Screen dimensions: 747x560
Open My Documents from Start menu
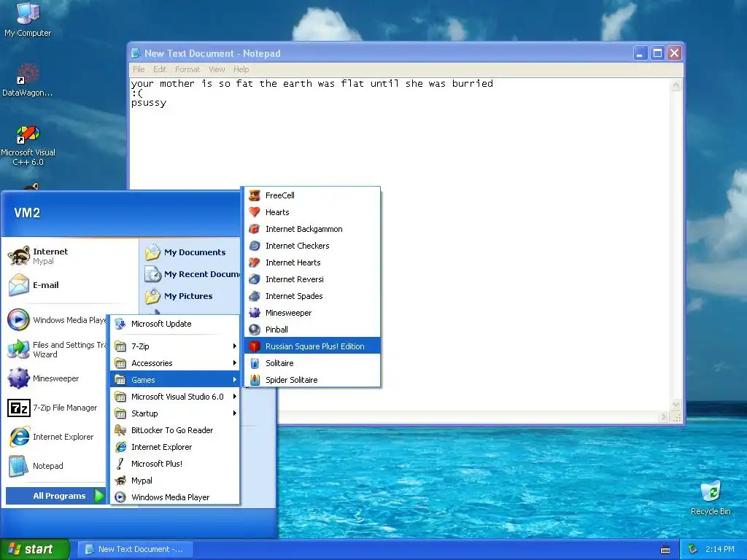coord(192,252)
